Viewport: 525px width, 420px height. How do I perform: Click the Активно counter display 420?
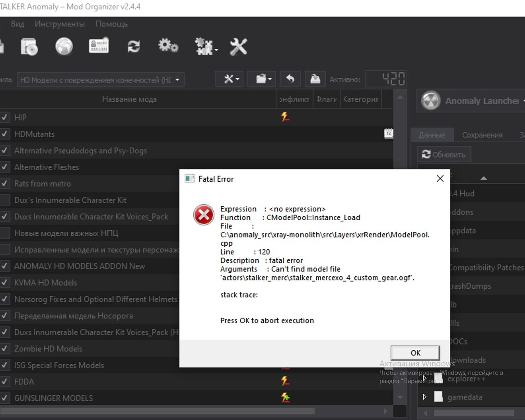pyautogui.click(x=386, y=79)
